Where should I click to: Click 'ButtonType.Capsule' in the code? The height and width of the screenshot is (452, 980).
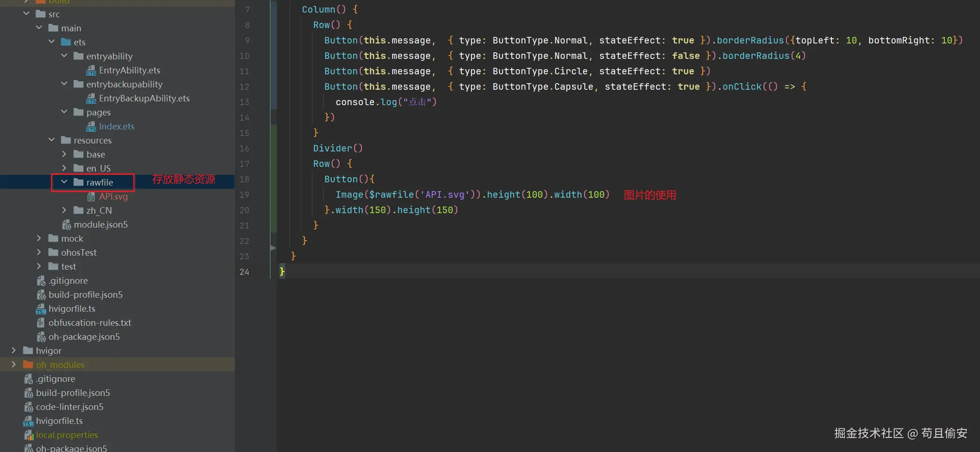[x=543, y=86]
